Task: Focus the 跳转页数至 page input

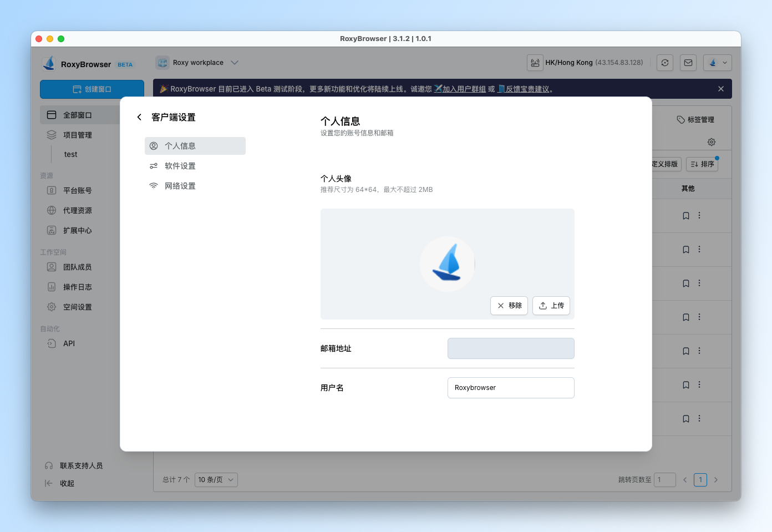Action: 665,480
